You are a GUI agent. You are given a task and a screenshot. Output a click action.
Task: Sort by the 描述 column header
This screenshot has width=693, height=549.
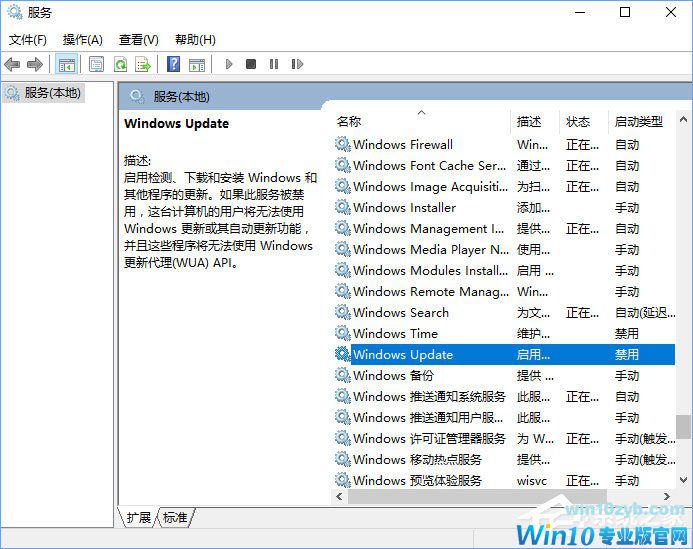point(529,121)
